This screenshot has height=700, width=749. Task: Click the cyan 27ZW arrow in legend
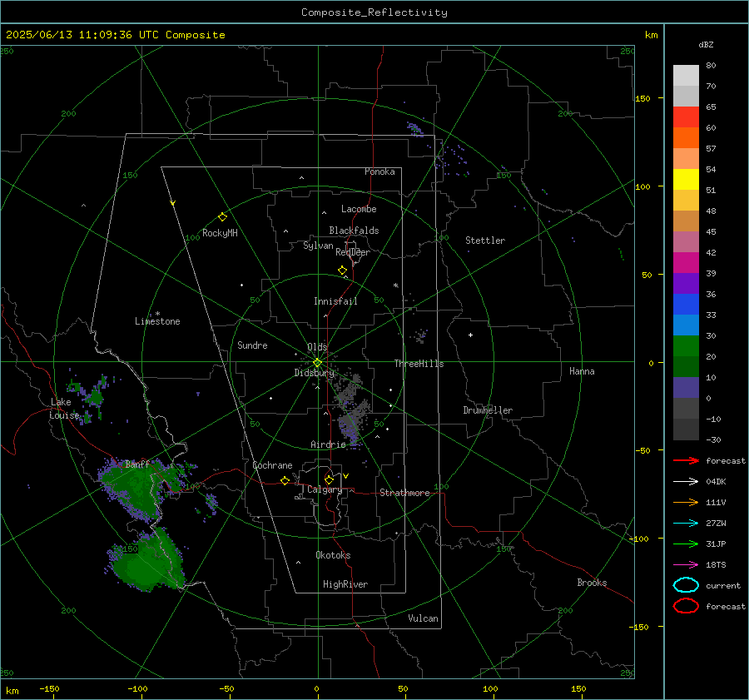click(686, 523)
